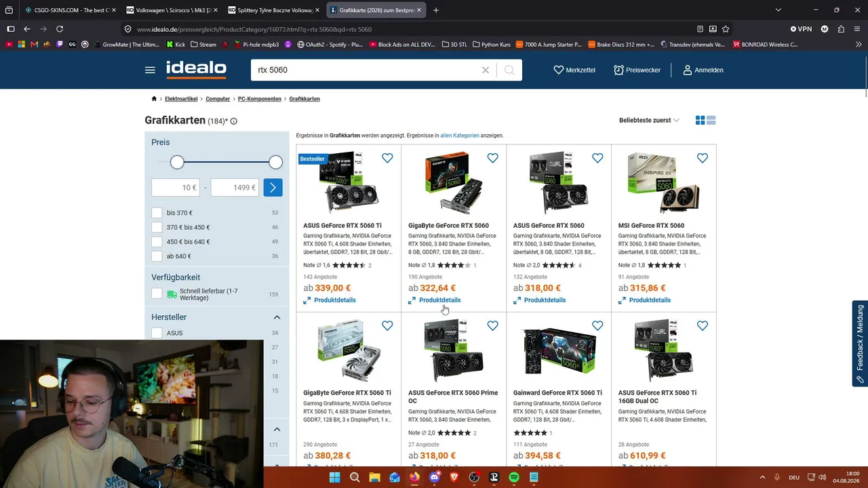
Task: Favorite the ASUS GeForce RTX 5060 card
Action: click(597, 158)
